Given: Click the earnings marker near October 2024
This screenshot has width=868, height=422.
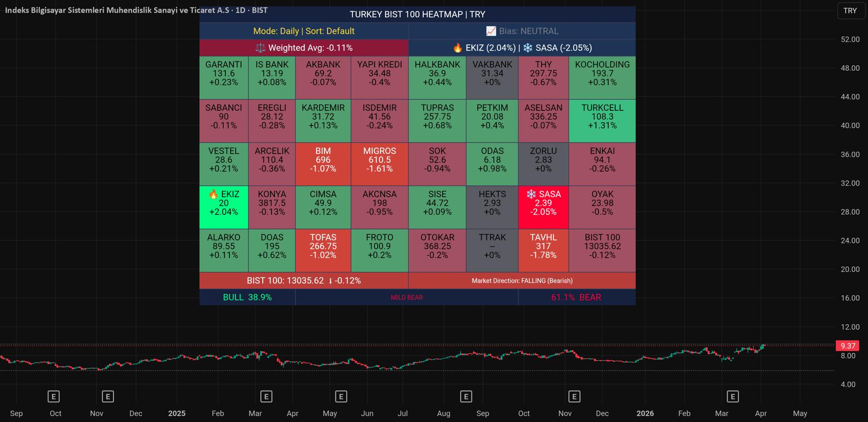Looking at the screenshot, I should pos(54,396).
